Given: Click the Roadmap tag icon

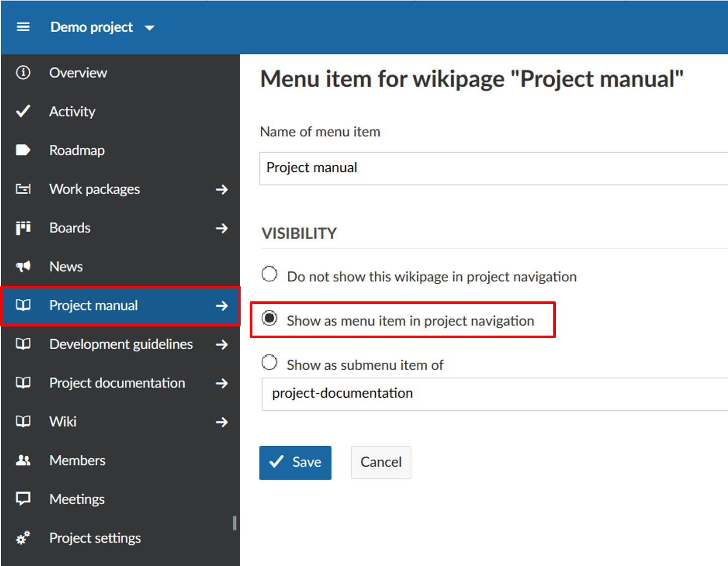Looking at the screenshot, I should (x=23, y=150).
